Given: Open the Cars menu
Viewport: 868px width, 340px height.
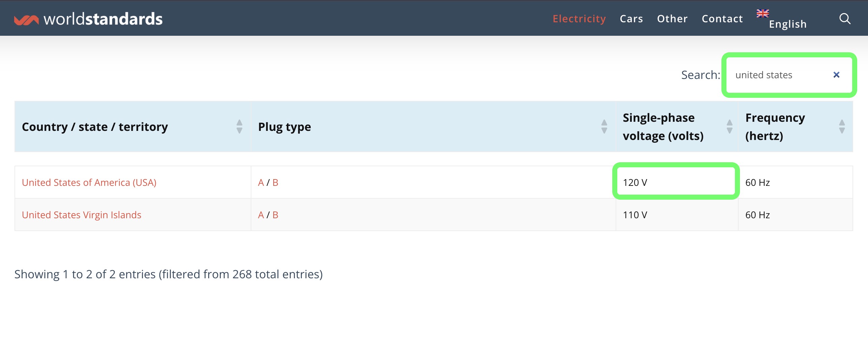Looking at the screenshot, I should pyautogui.click(x=631, y=19).
